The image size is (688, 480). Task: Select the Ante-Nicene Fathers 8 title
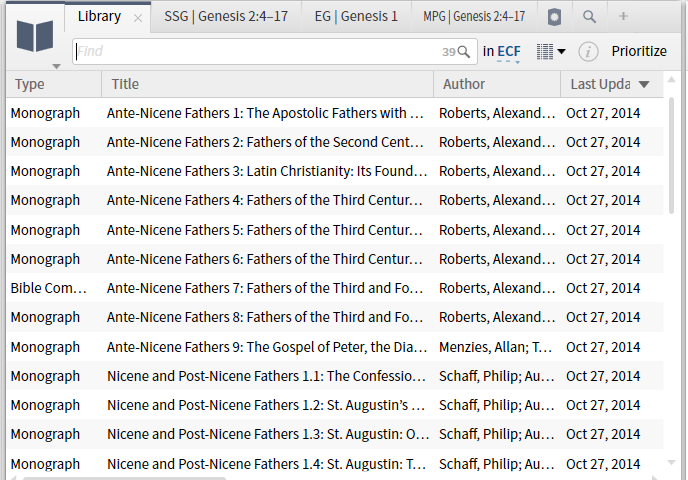coord(265,317)
